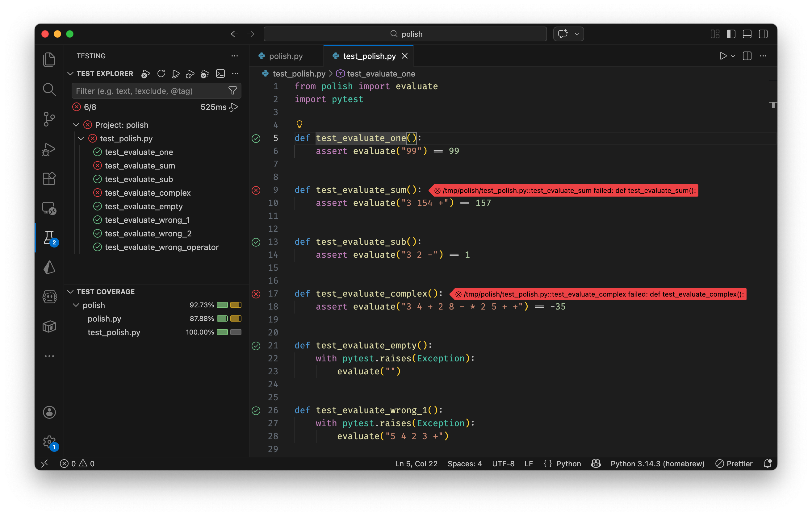812x516 pixels.
Task: Collapse the test_polish.py tree node
Action: [81, 139]
